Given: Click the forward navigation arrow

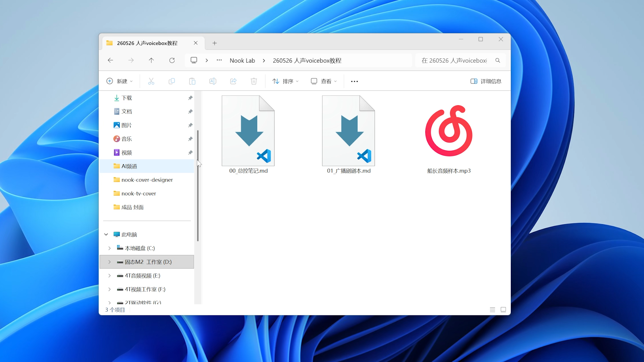Looking at the screenshot, I should (x=131, y=60).
